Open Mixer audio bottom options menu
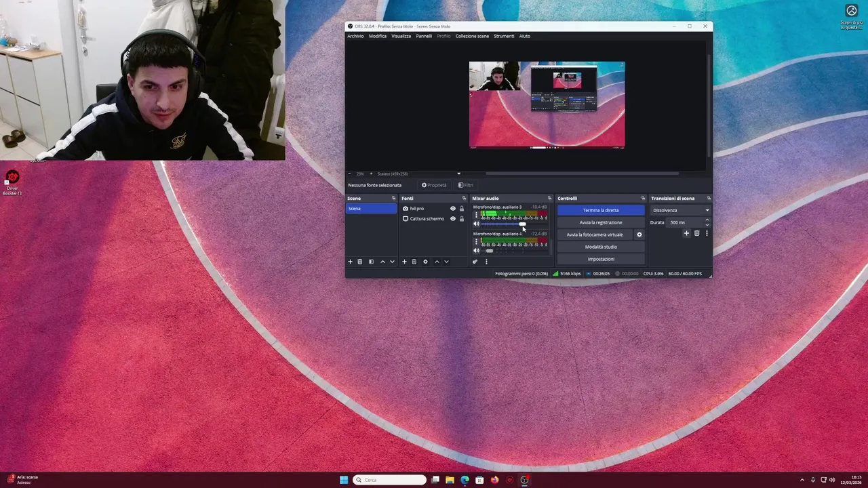The image size is (868, 488). click(x=486, y=262)
